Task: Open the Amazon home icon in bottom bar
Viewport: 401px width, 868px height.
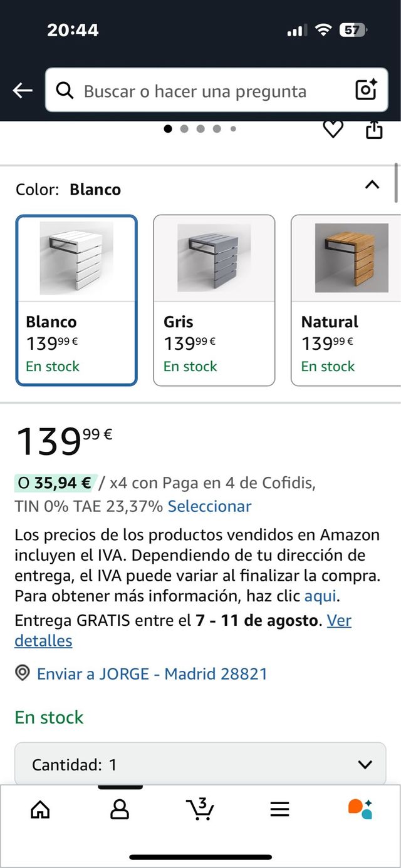Action: [39, 809]
